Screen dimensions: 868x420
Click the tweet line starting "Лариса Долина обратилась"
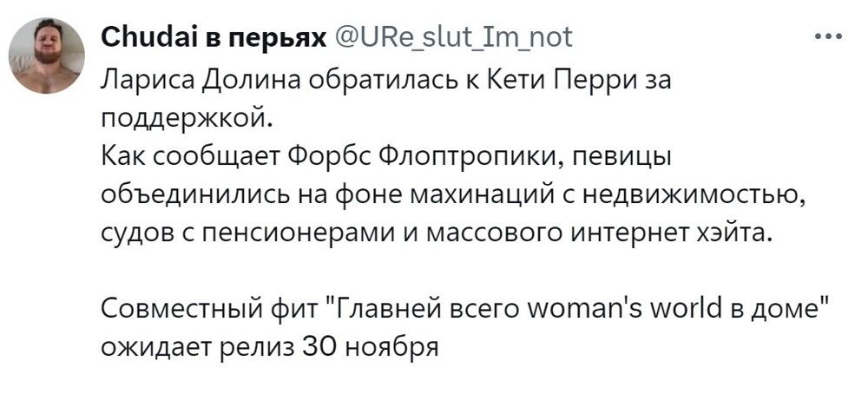coord(386,82)
